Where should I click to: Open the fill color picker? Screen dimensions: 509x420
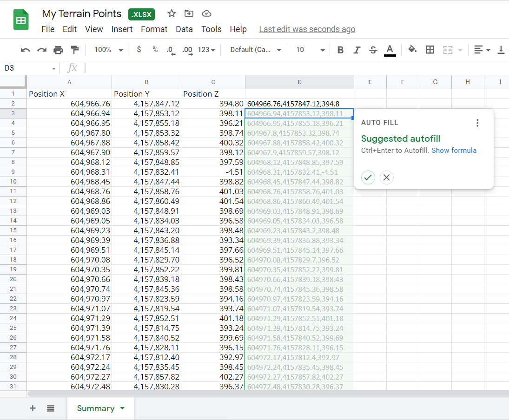pos(412,50)
